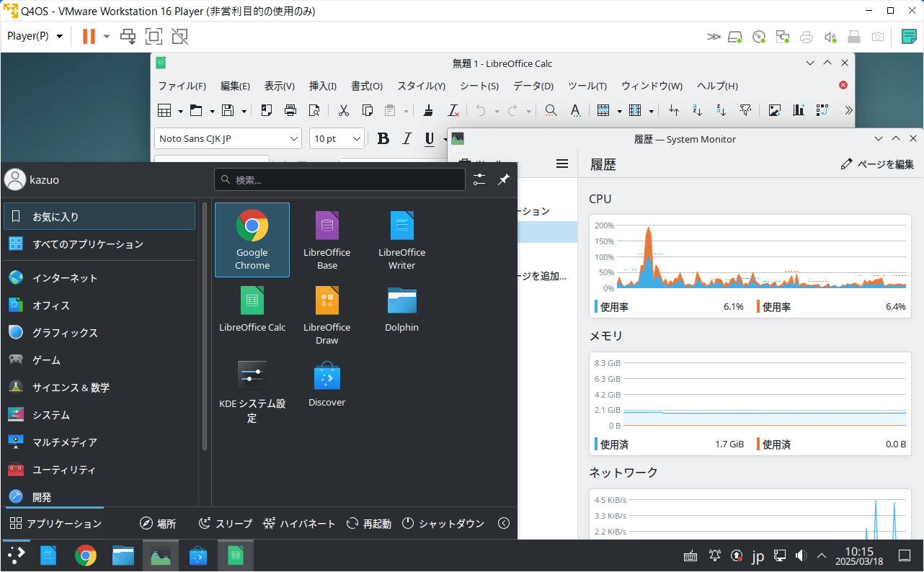Switch to the 場所 tab in launcher
This screenshot has width=924, height=572.
(158, 524)
